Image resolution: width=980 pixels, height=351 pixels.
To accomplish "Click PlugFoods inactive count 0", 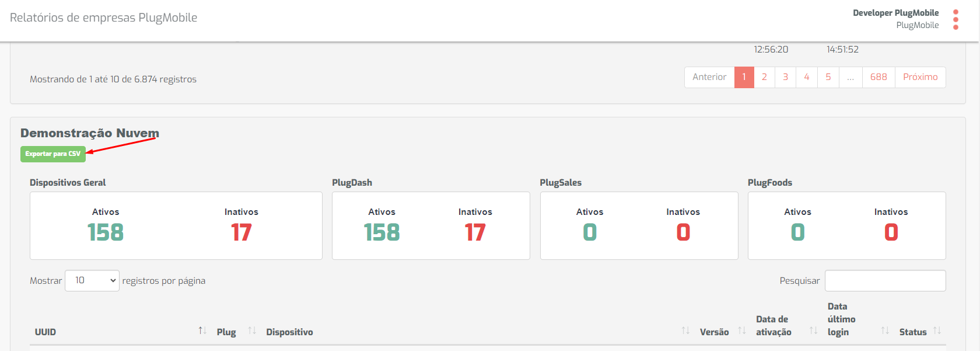I will [891, 232].
